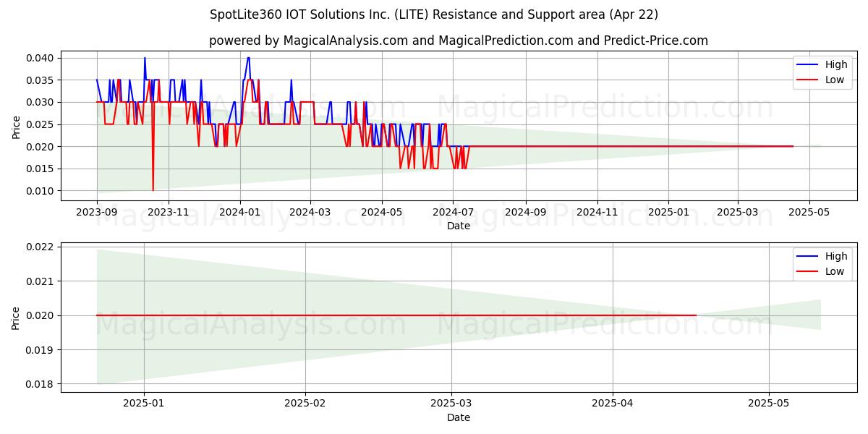Click the 0.019 tick on bottom chart
The image size is (868, 434).
[x=40, y=350]
